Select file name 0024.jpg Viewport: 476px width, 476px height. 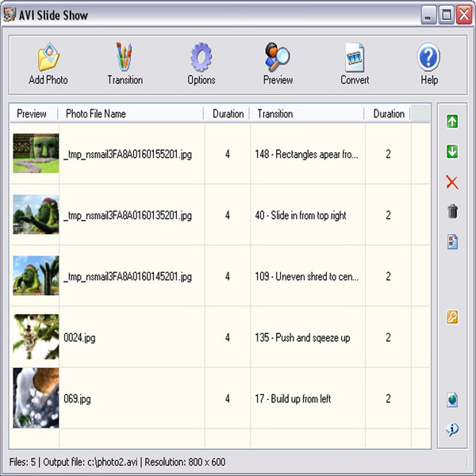[x=79, y=338]
